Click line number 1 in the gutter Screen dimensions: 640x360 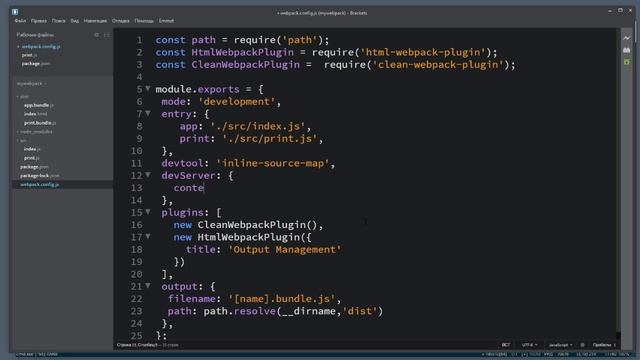click(140, 40)
